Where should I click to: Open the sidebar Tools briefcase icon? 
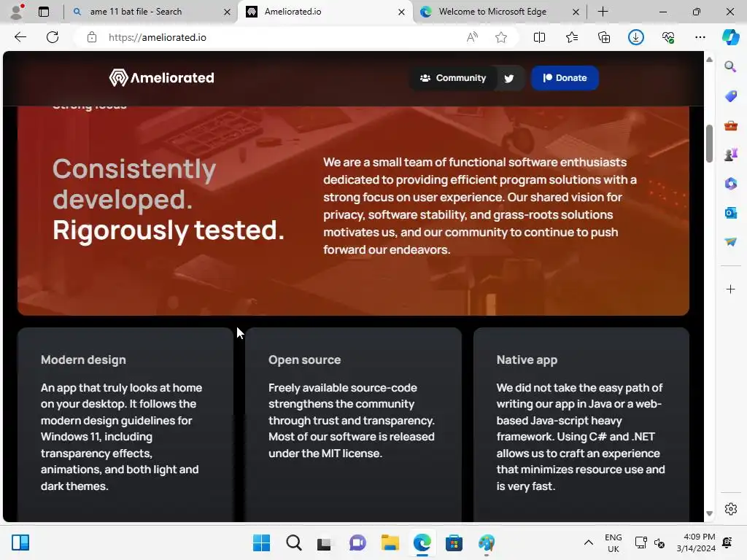click(x=730, y=125)
